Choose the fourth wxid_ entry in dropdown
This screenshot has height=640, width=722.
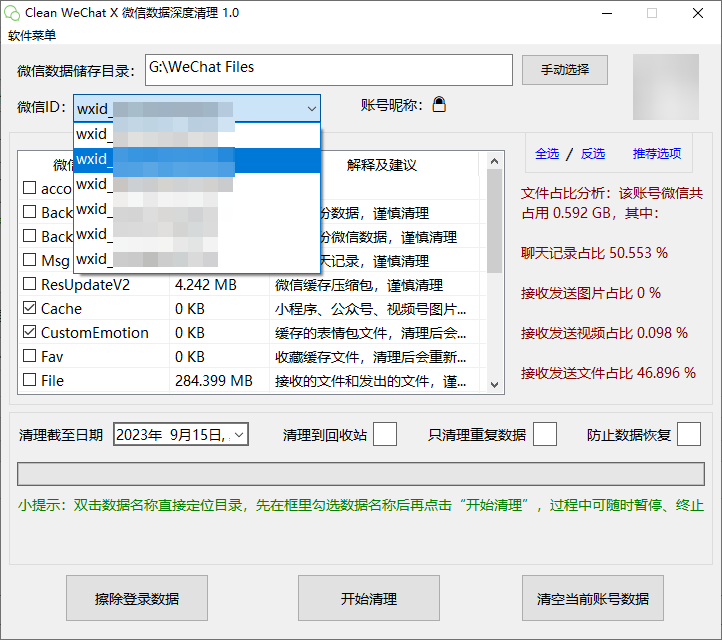(197, 209)
